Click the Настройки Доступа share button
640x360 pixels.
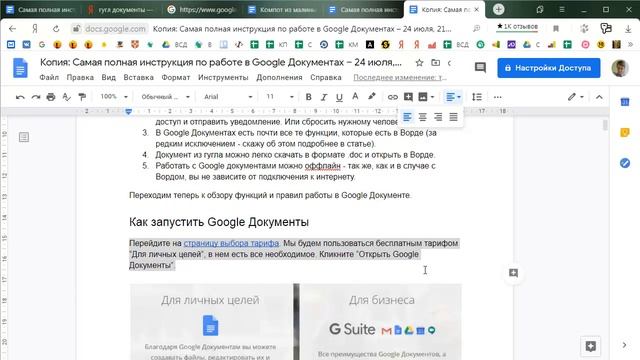[x=549, y=68]
